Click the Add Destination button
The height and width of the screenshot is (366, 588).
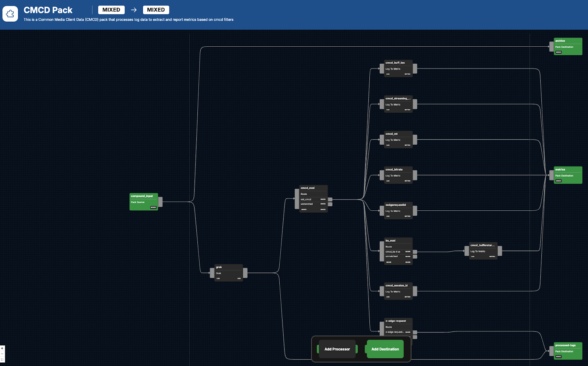click(x=385, y=349)
